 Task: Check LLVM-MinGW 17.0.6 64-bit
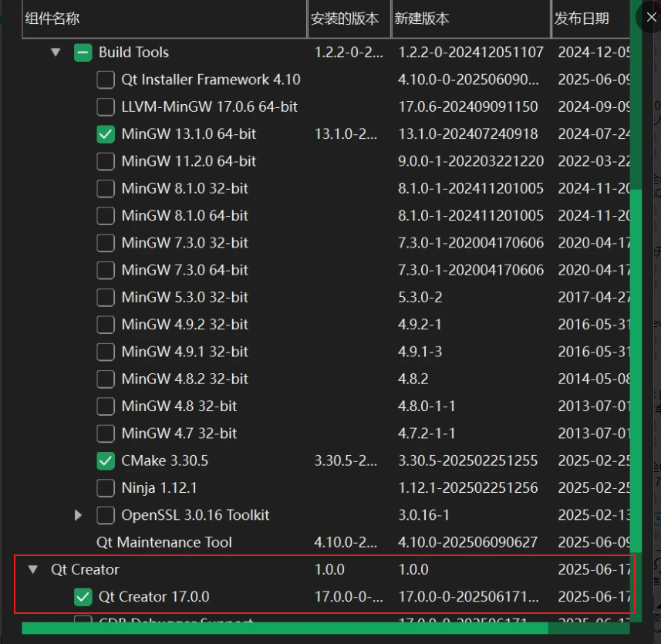[106, 107]
